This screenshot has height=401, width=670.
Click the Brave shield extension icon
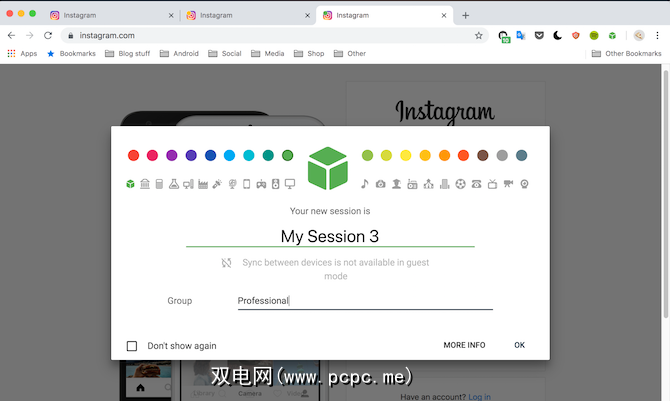(x=576, y=35)
